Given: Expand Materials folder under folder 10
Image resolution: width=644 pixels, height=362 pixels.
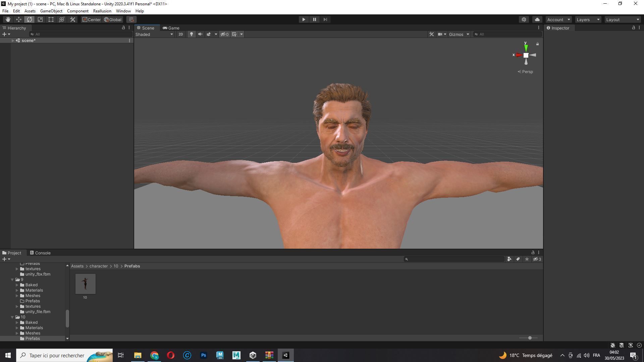Looking at the screenshot, I should click(x=17, y=328).
